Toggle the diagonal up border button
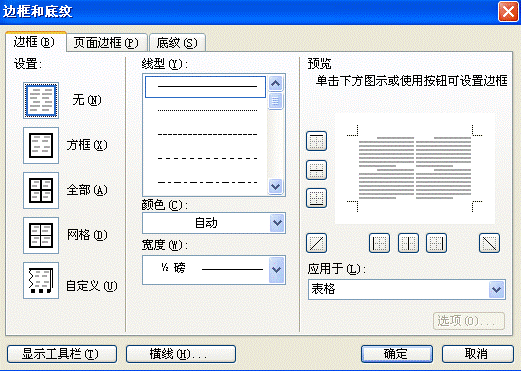Image resolution: width=521 pixels, height=371 pixels. (316, 243)
